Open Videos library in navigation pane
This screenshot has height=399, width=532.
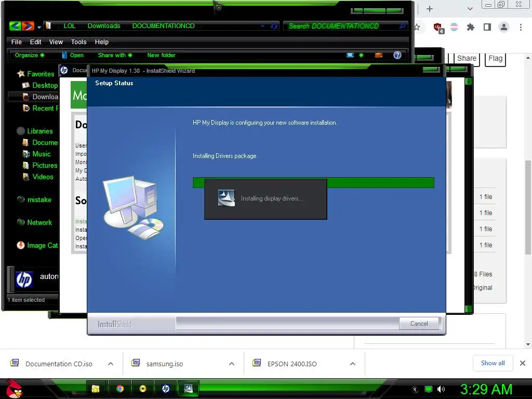click(x=37, y=177)
